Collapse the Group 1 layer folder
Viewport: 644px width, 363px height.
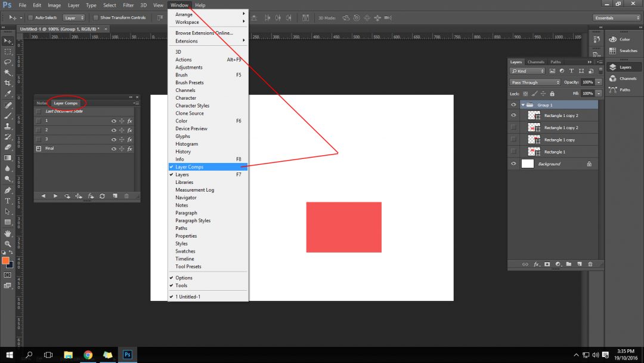(x=523, y=105)
